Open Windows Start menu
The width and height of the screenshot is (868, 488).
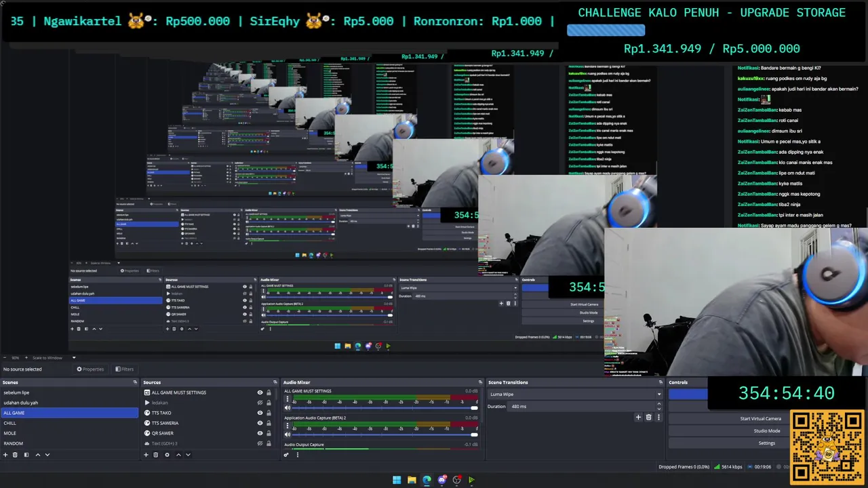(x=397, y=480)
